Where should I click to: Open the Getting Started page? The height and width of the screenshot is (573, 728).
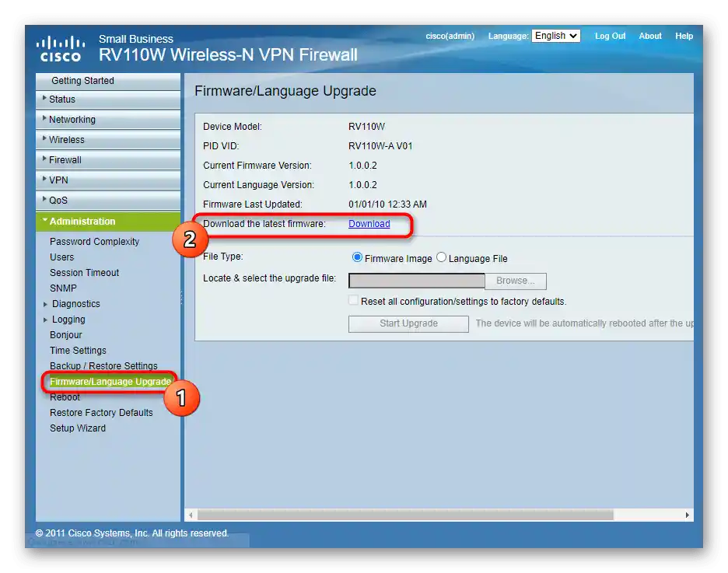(x=107, y=81)
